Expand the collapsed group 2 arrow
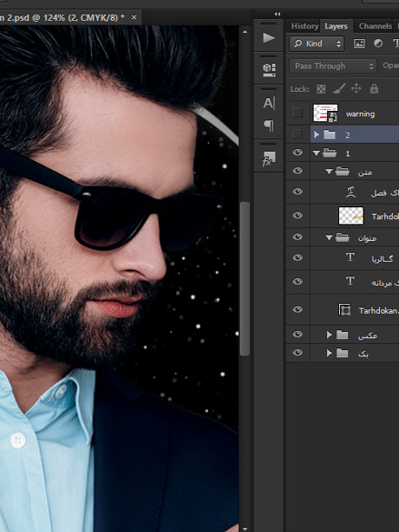This screenshot has width=399, height=532. coord(317,134)
